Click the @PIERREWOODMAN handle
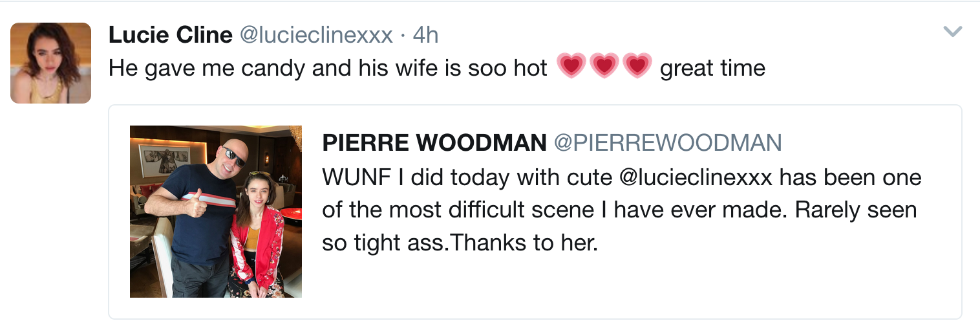The image size is (980, 321). (668, 143)
